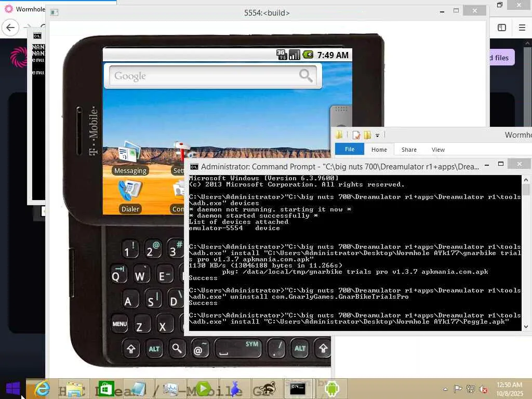Viewport: 532px width, 399px height.
Task: Click the left shift arrow key
Action: 131,349
